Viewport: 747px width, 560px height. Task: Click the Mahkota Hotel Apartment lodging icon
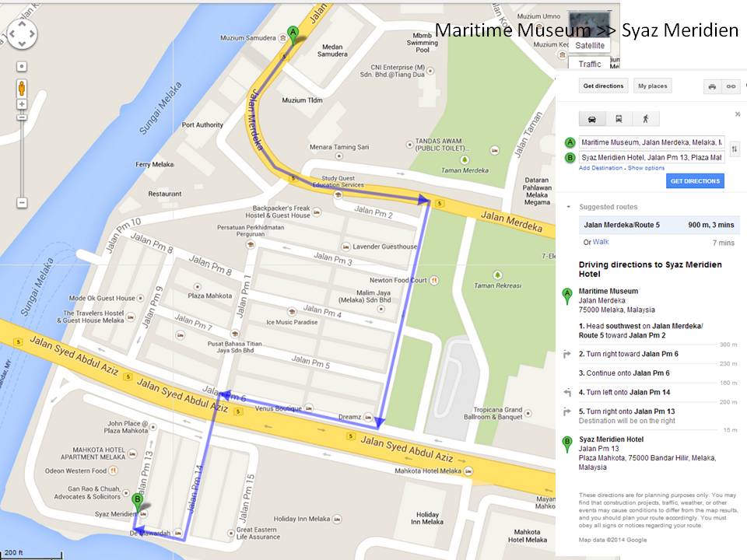pos(132,453)
